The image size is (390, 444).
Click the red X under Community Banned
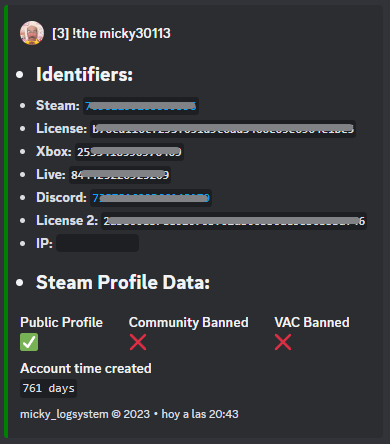[138, 342]
